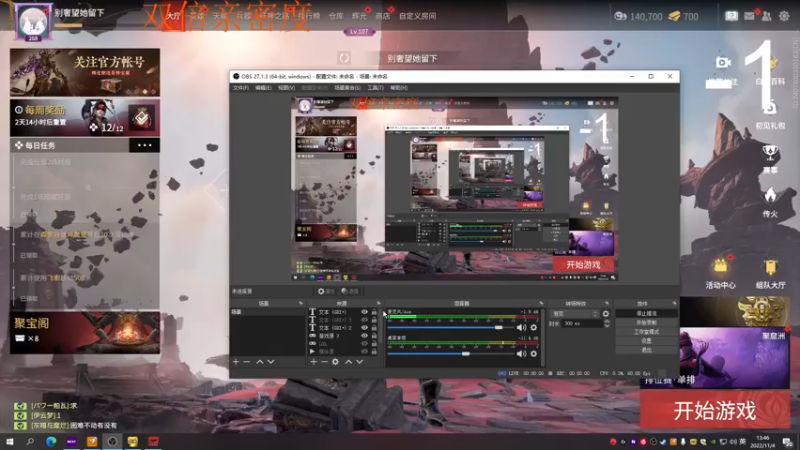
Task: Mute the desktop audio speaker icon
Action: [521, 354]
